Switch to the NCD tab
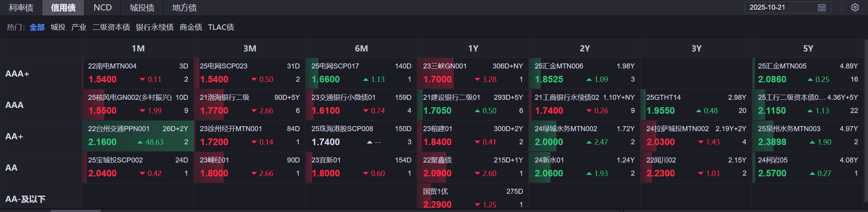The image size is (868, 212). (x=103, y=8)
